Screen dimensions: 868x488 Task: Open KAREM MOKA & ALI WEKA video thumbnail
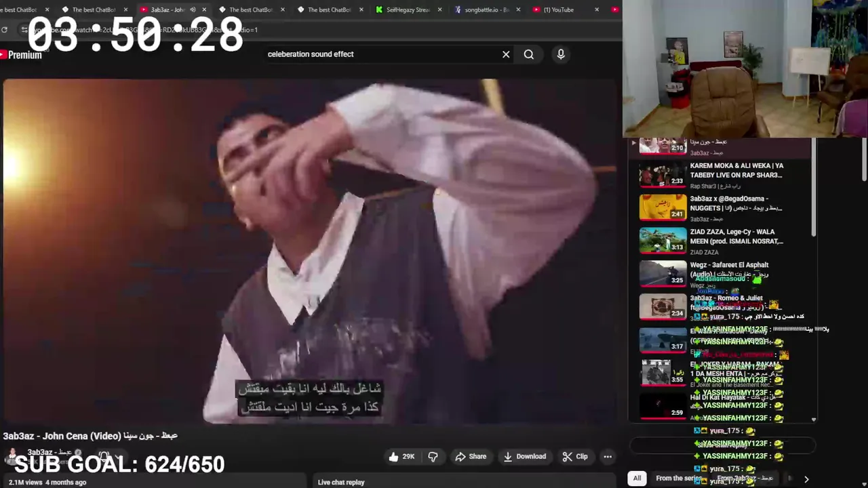pos(663,174)
